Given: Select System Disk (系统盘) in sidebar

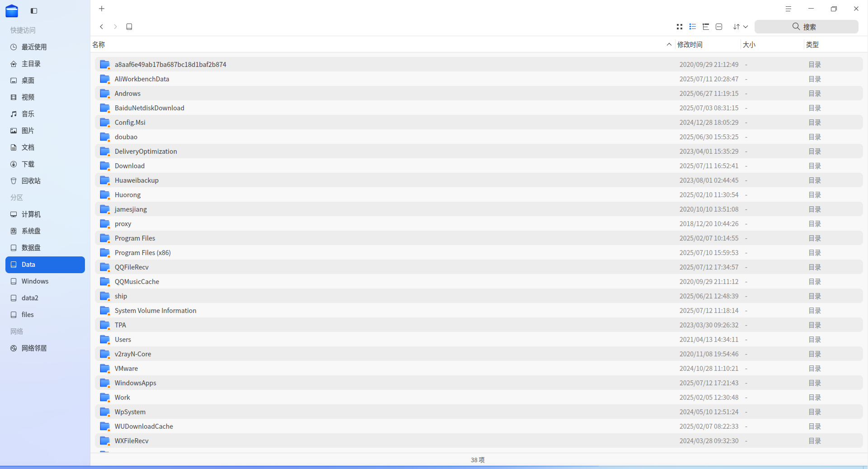Looking at the screenshot, I should [x=45, y=231].
